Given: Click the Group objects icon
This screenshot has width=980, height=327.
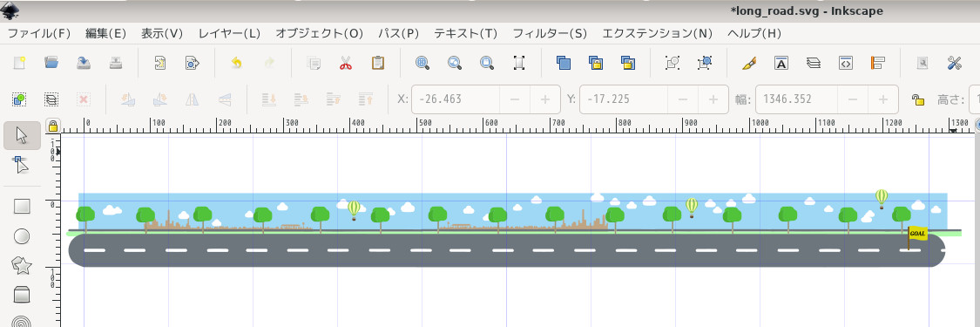Looking at the screenshot, I should coord(672,63).
